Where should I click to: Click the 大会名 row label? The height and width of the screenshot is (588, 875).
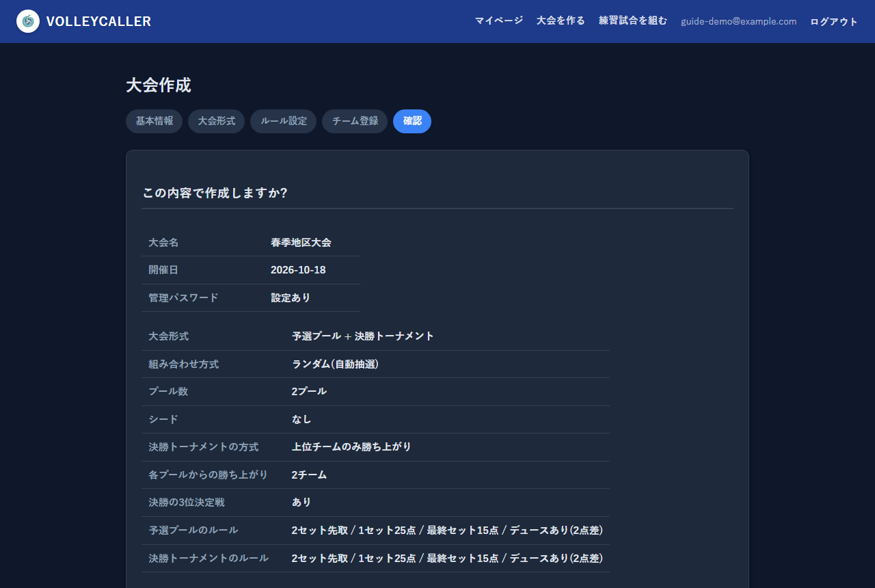[163, 243]
